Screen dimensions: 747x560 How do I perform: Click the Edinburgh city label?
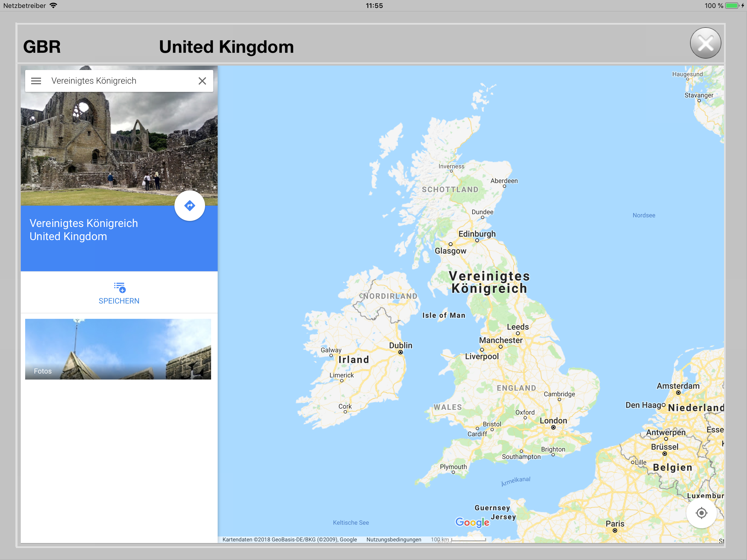coord(477,234)
